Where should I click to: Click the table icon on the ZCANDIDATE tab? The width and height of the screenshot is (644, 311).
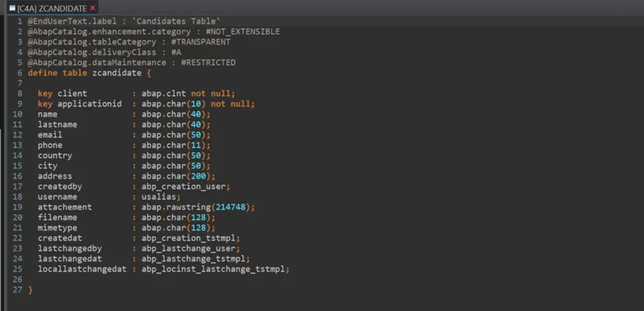point(12,8)
